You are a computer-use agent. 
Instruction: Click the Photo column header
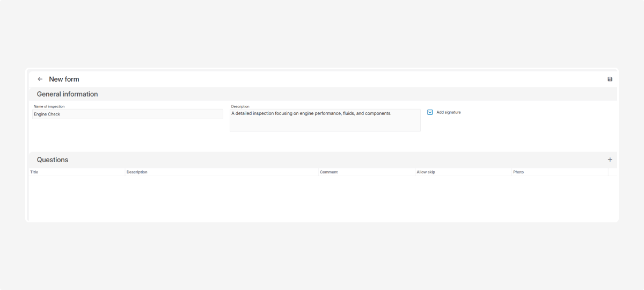[x=518, y=172]
